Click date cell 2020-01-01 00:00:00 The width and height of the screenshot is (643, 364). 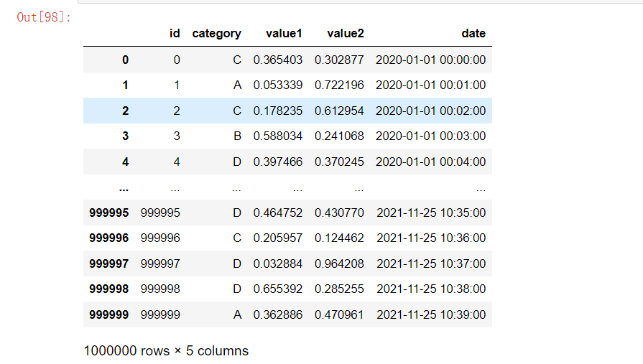[x=430, y=60]
